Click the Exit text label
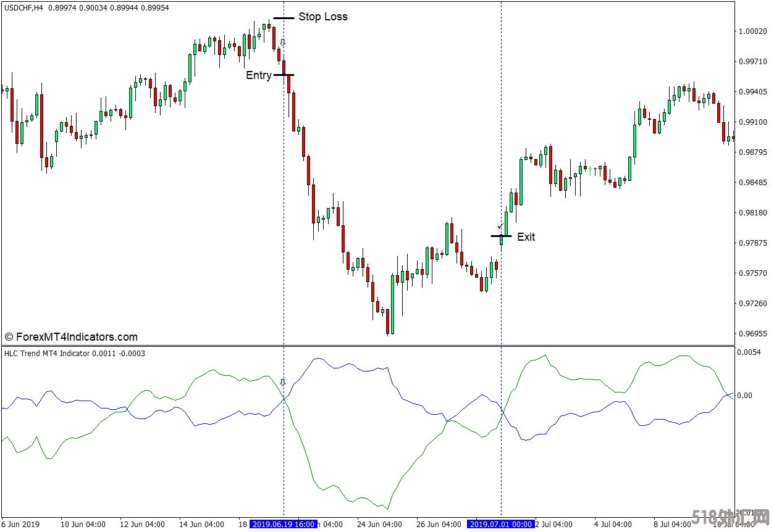The image size is (774, 532). (526, 237)
